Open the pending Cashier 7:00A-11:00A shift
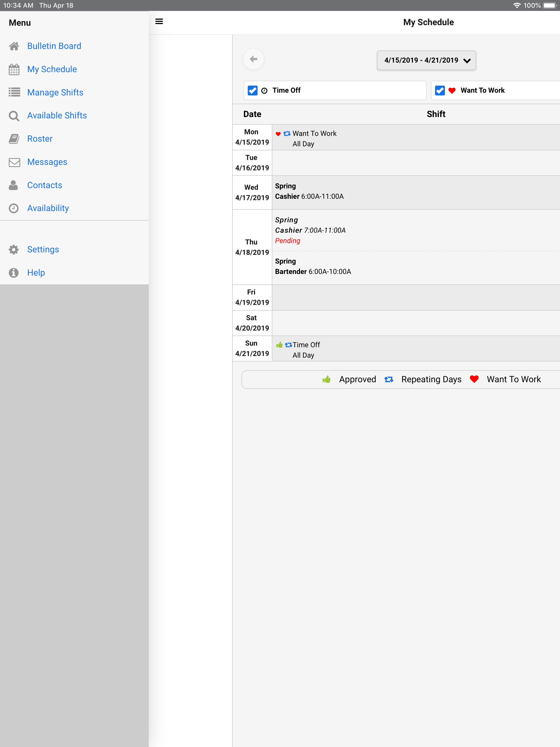This screenshot has height=747, width=560. click(x=310, y=230)
